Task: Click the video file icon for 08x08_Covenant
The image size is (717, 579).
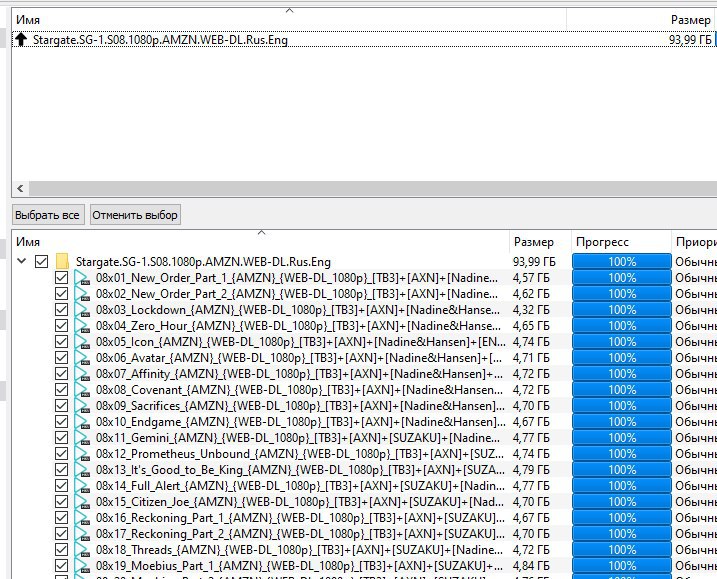Action: (x=82, y=390)
